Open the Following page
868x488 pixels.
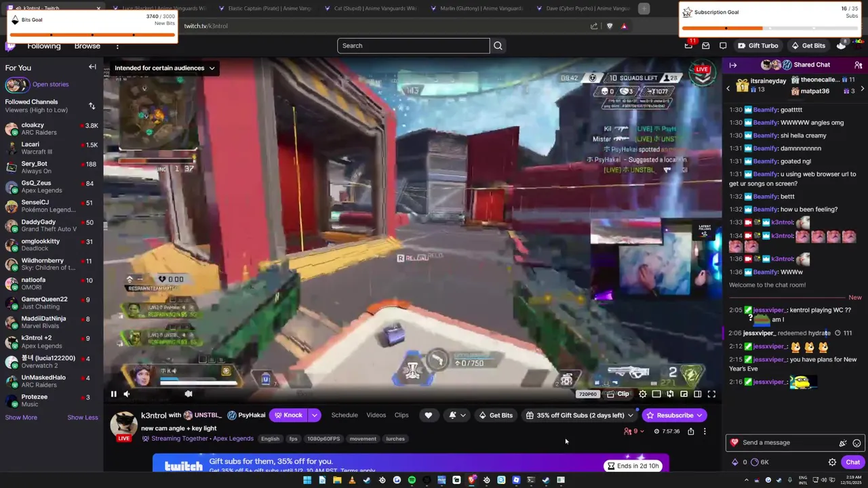(x=44, y=46)
